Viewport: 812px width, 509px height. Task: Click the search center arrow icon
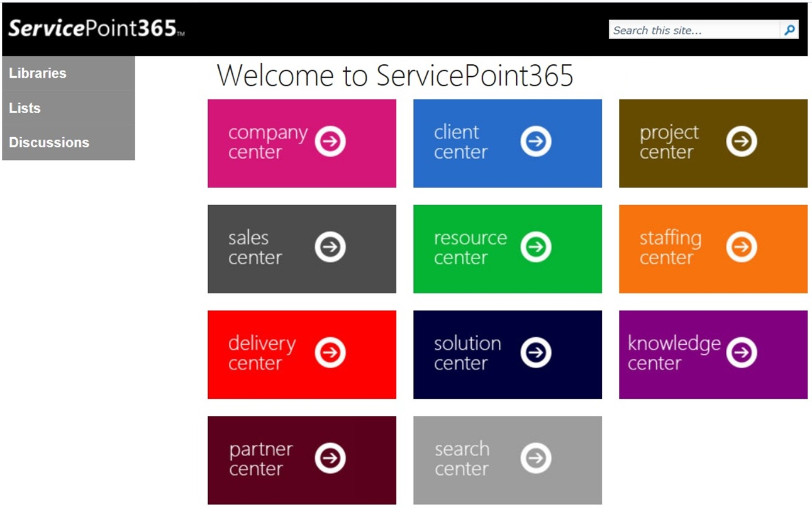tap(536, 459)
